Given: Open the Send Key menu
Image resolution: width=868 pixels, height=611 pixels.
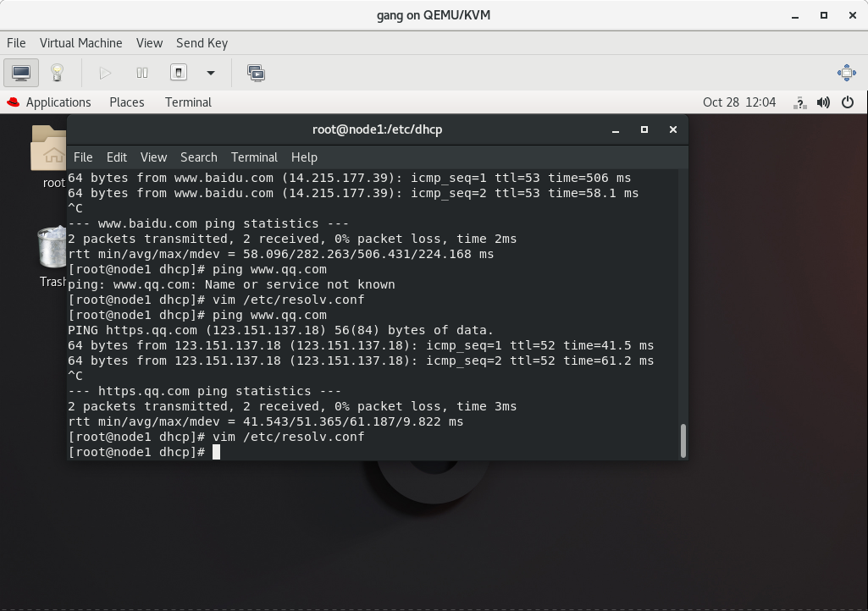Looking at the screenshot, I should (x=202, y=43).
